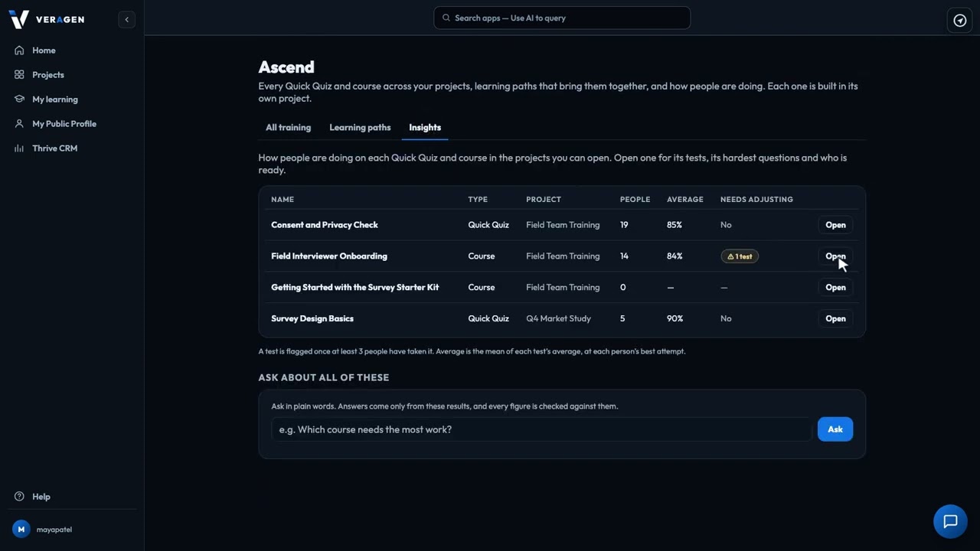Open the compass icon at top right
This screenshot has width=980, height=551.
pyautogui.click(x=960, y=21)
